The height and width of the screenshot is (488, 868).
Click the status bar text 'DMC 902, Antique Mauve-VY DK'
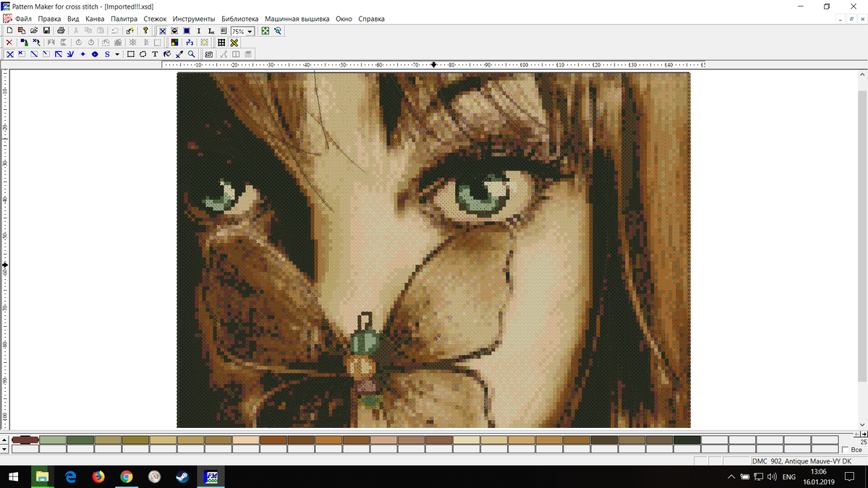click(x=801, y=461)
